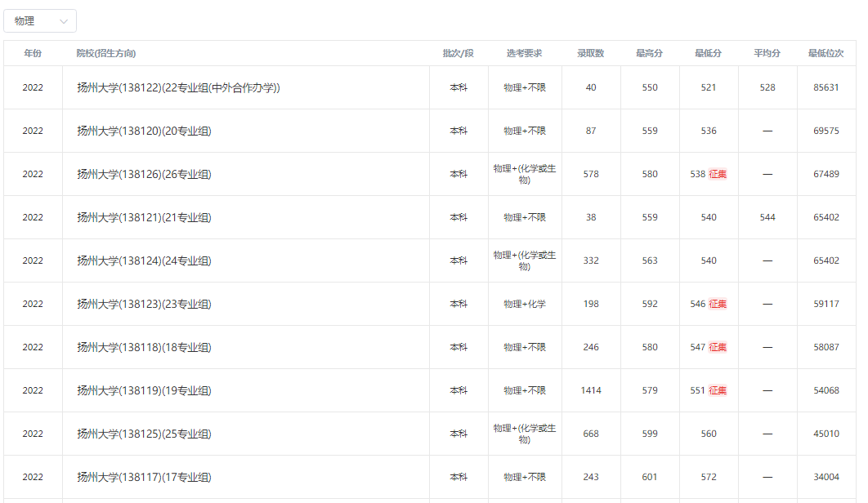868x503 pixels.
Task: Click the 征集 tag beside score 547
Action: coord(718,347)
